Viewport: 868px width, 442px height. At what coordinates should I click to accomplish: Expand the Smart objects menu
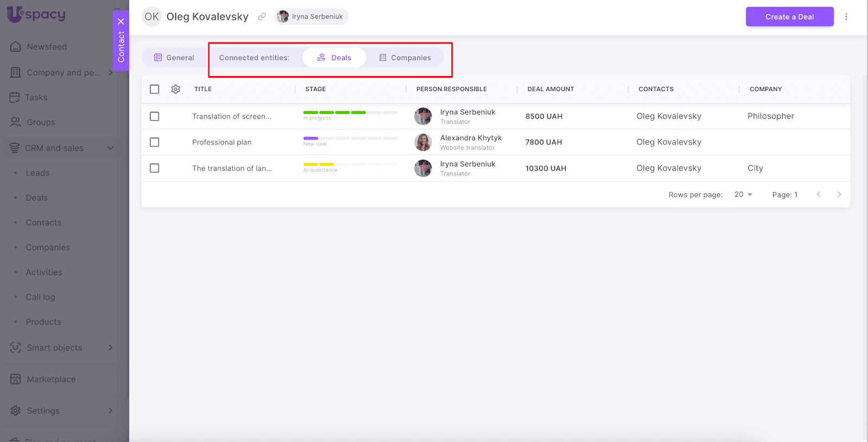click(x=111, y=348)
